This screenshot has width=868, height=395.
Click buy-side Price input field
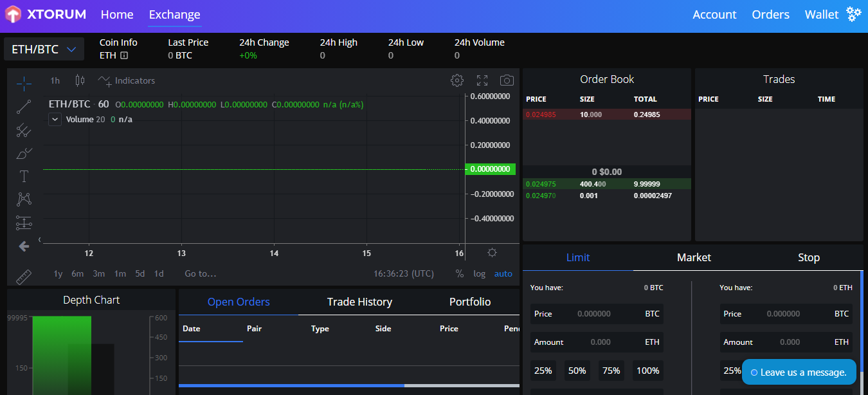click(597, 314)
